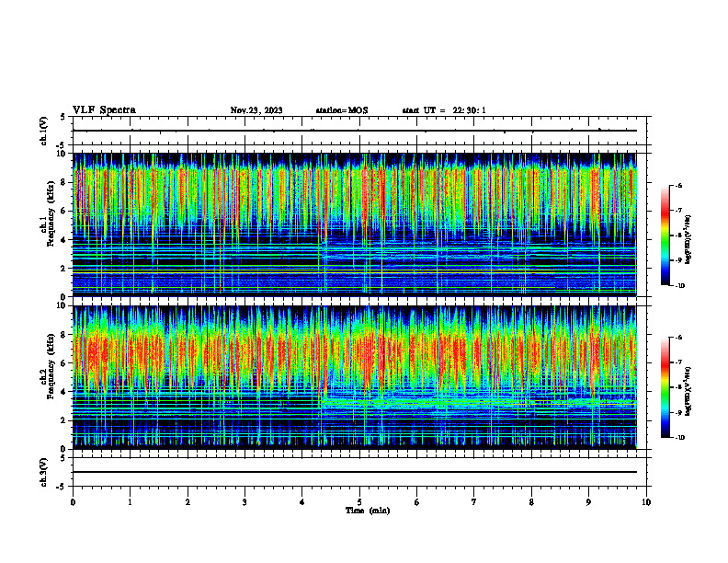Click the time-axis tick label "10"
The image size is (728, 563).
coord(646,502)
